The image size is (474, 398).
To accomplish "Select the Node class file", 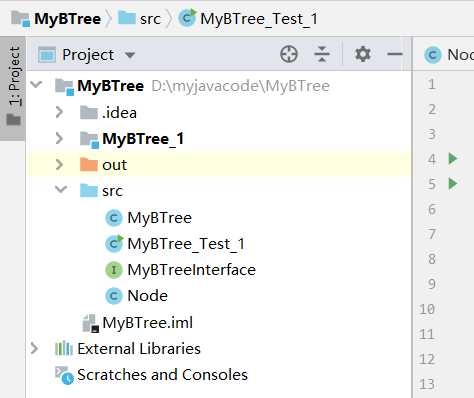I will tap(147, 296).
